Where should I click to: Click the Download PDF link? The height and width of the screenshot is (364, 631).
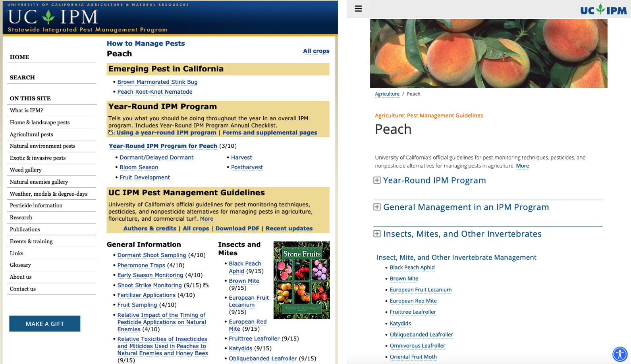click(237, 229)
